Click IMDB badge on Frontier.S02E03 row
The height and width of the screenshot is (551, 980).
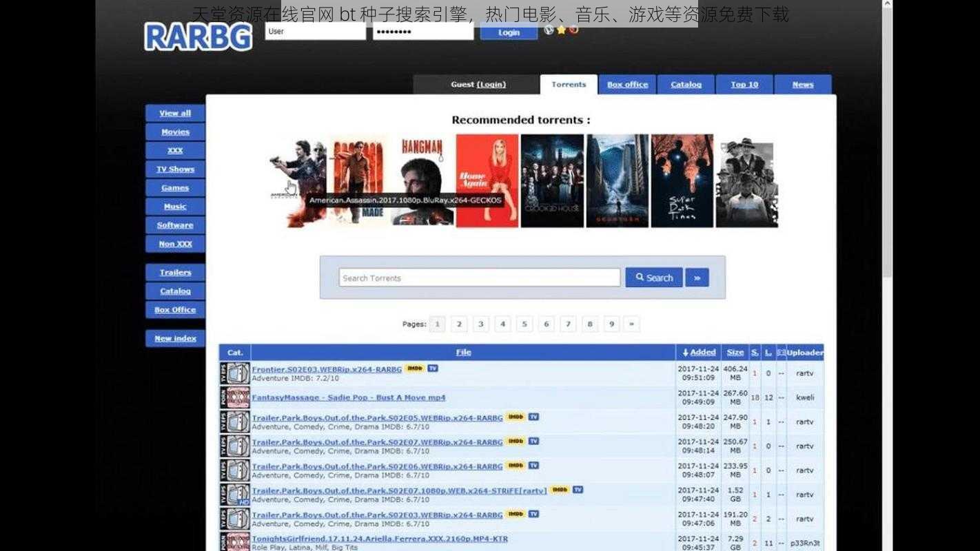click(x=414, y=368)
